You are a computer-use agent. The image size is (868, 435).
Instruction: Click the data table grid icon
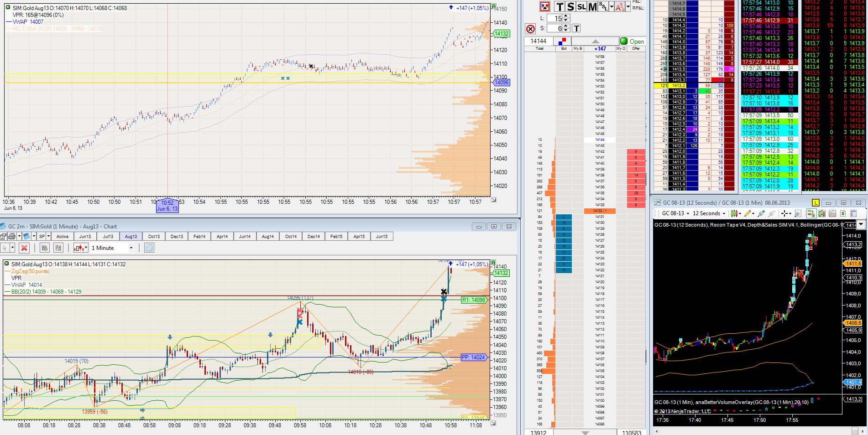click(149, 248)
